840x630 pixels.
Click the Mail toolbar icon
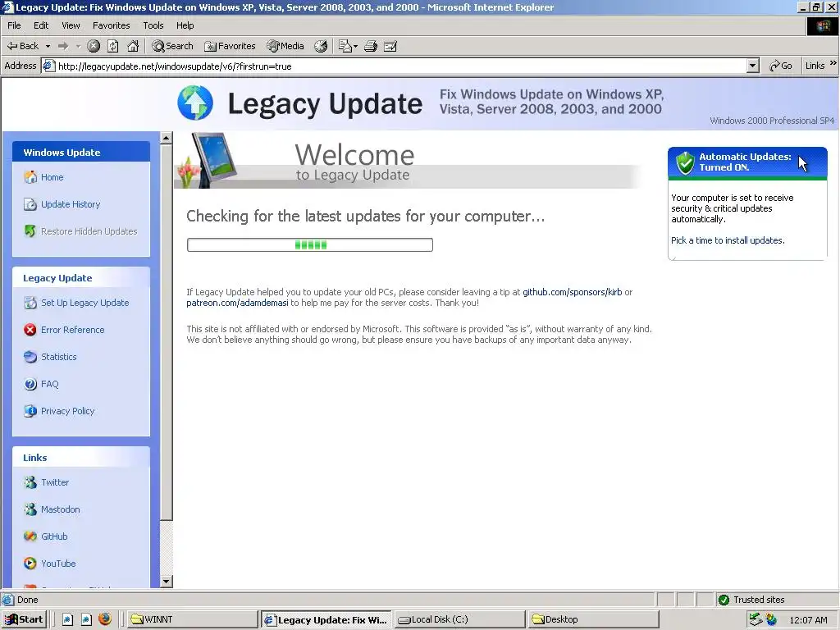tap(345, 46)
